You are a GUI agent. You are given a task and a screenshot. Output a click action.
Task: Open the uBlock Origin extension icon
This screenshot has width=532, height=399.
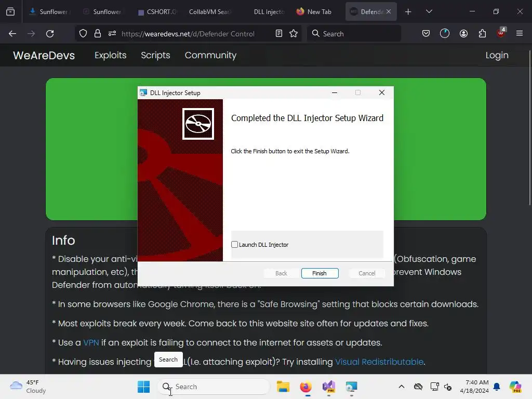[x=501, y=33]
